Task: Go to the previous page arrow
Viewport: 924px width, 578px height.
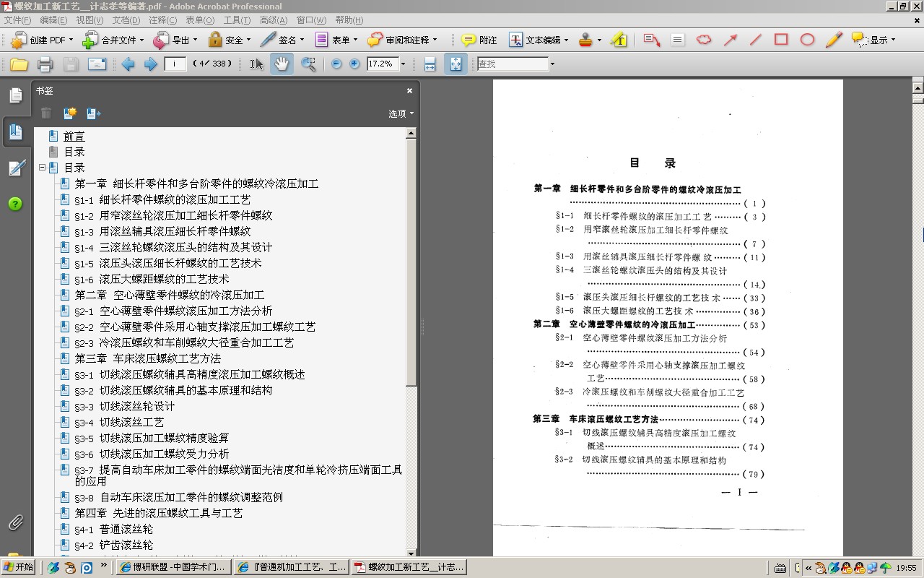Action: (x=128, y=64)
